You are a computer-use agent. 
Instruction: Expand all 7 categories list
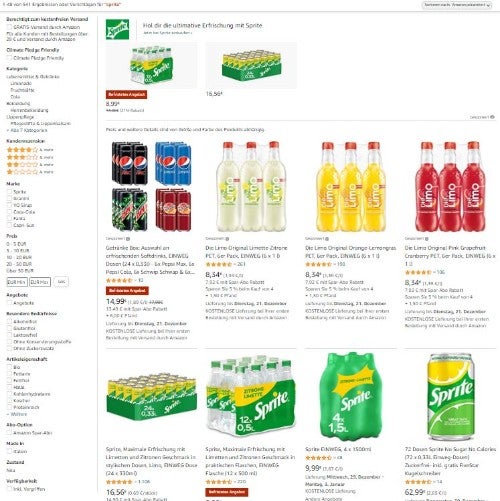pyautogui.click(x=26, y=130)
